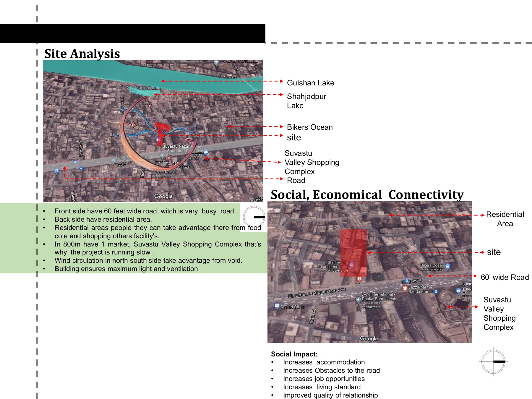Click the Rocket Office map pin

[x=277, y=305]
